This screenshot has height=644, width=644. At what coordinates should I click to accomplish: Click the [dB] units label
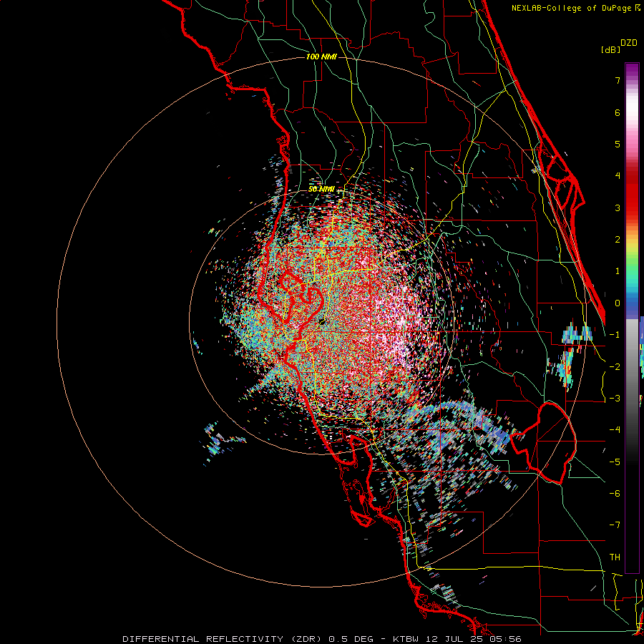(611, 49)
